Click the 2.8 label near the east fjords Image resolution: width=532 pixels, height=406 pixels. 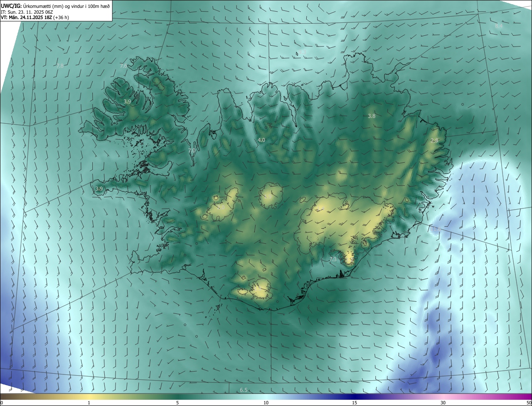pyautogui.click(x=434, y=140)
